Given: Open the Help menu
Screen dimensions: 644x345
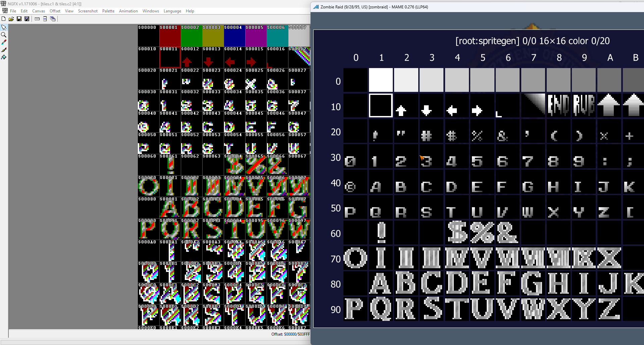Looking at the screenshot, I should [x=190, y=11].
